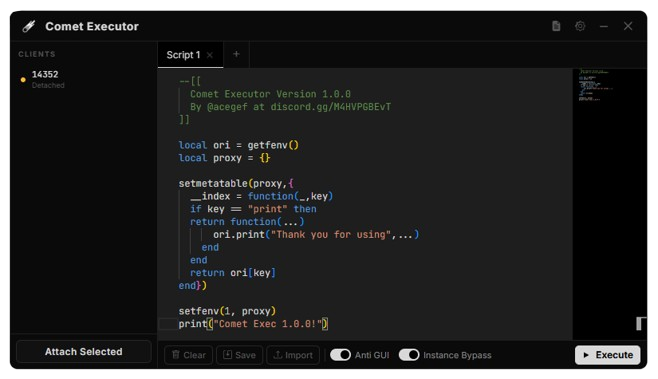Close the Comet Executor window
658x379 pixels.
coord(628,26)
